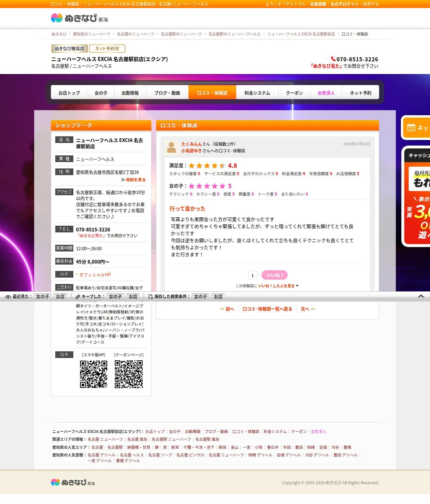Click the eye icon for recently viewed

pyautogui.click(x=8, y=297)
